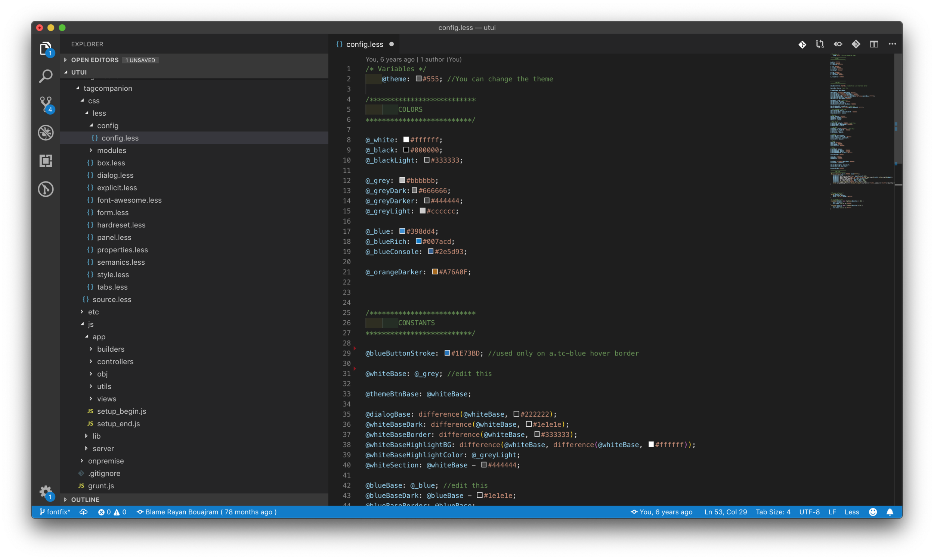Open Source Control showing 4 pending changes
The width and height of the screenshot is (934, 560).
46,105
